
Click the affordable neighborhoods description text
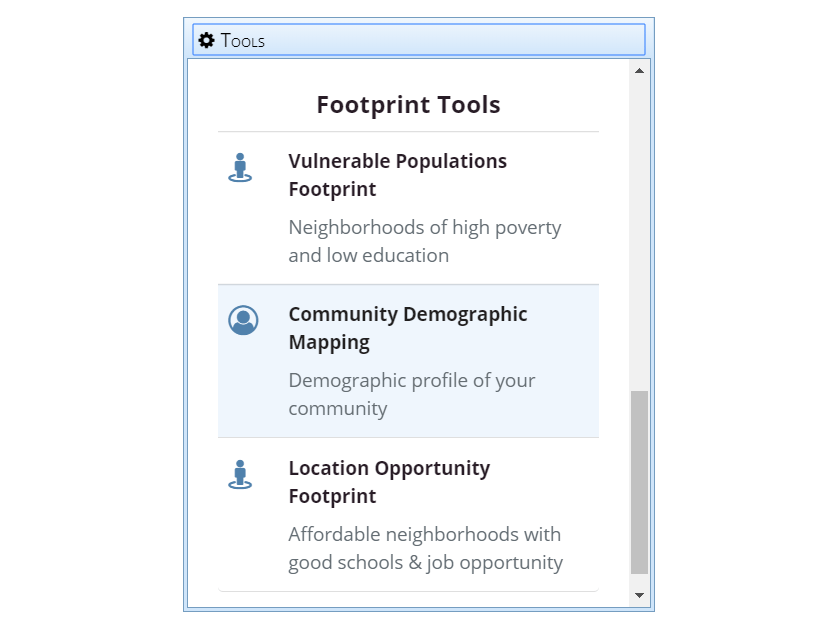(x=424, y=548)
